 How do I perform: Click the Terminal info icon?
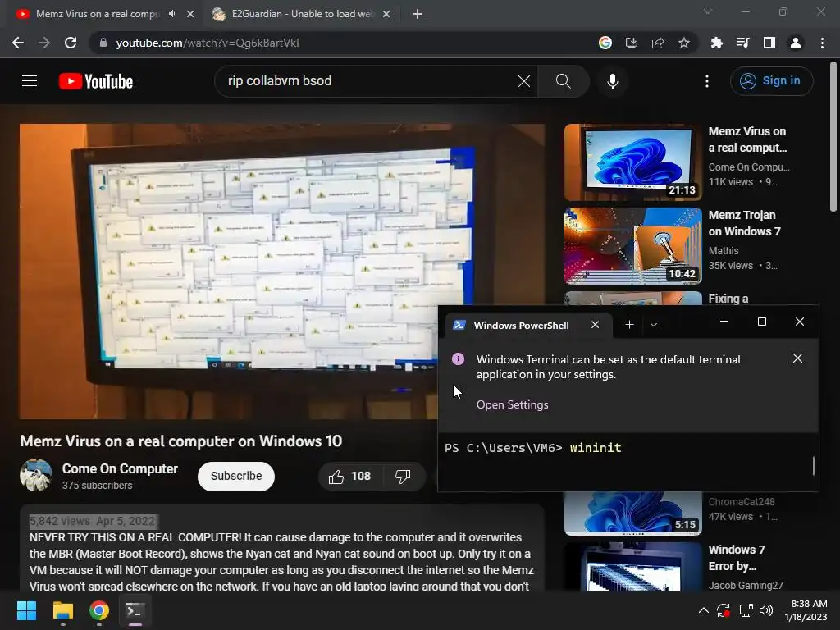[458, 359]
